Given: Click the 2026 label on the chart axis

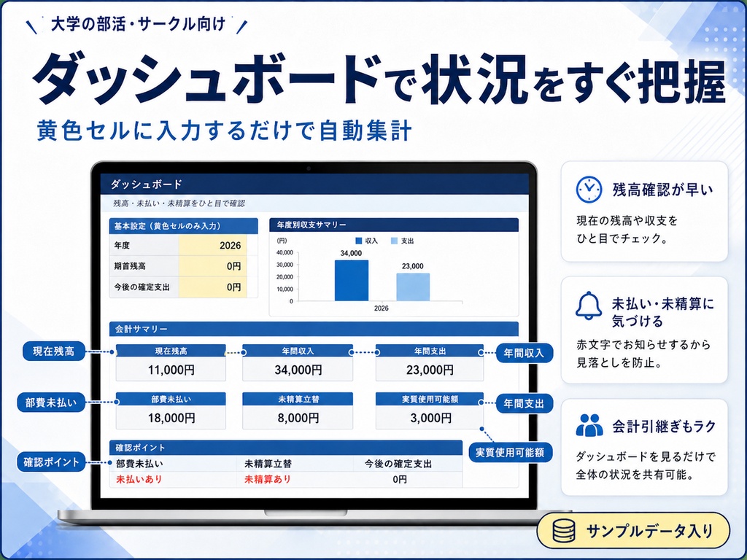Looking at the screenshot, I should click(x=381, y=308).
